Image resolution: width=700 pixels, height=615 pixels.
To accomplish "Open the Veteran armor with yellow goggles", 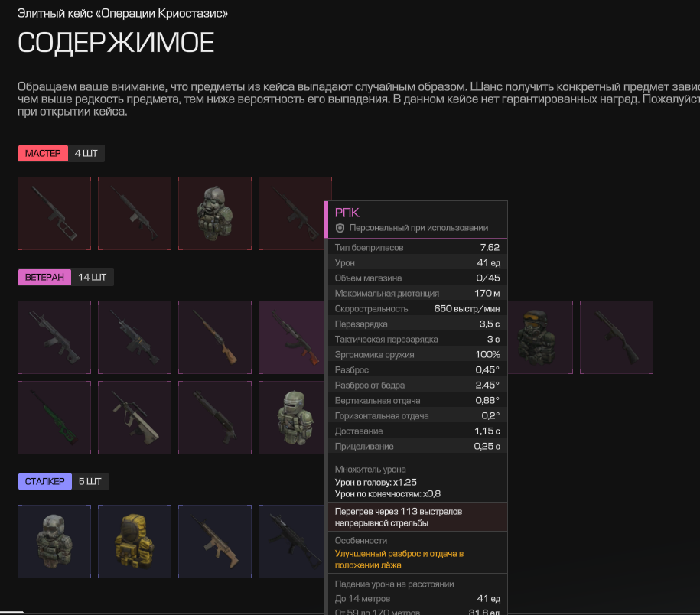I will point(540,337).
